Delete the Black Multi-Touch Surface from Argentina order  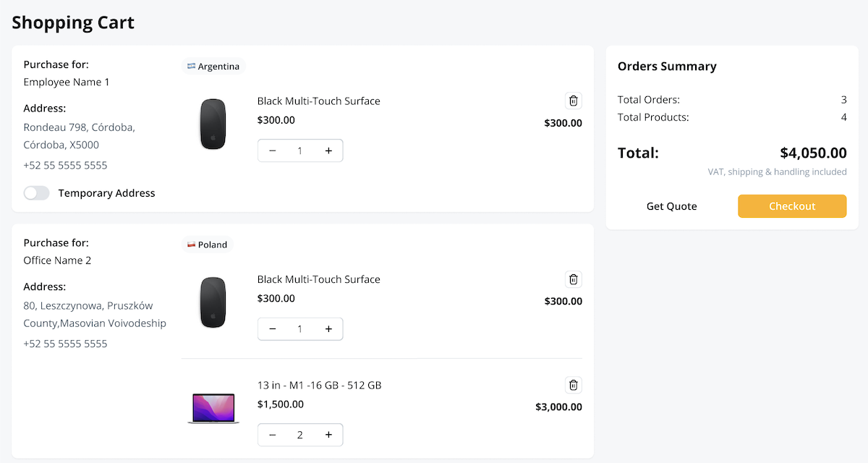(x=573, y=101)
